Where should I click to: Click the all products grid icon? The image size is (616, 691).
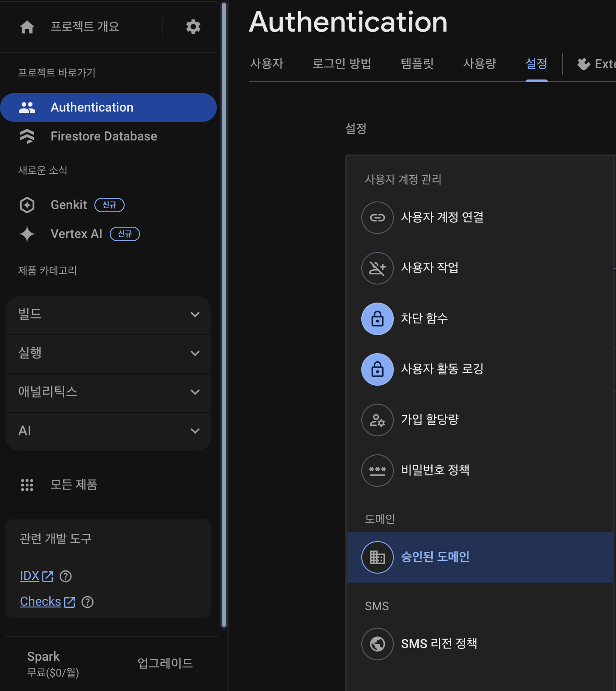pos(27,485)
